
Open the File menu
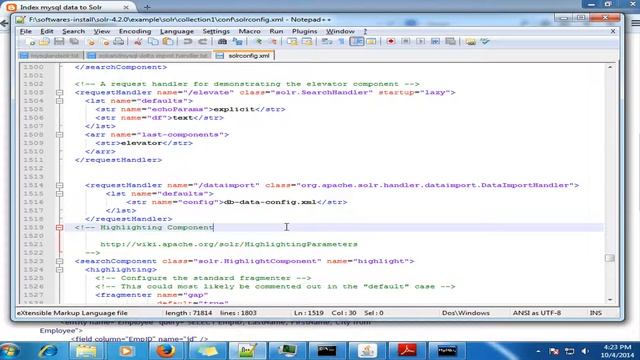click(x=25, y=31)
